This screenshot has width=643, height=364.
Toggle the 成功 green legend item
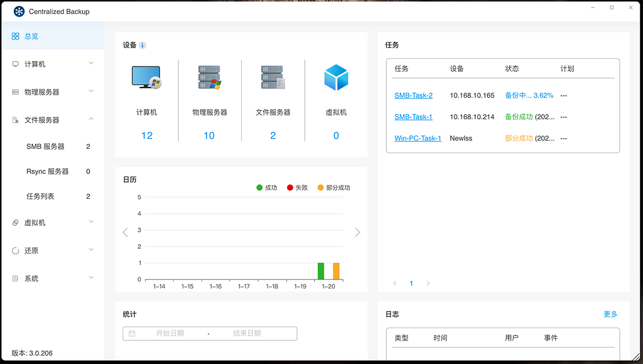(x=266, y=188)
